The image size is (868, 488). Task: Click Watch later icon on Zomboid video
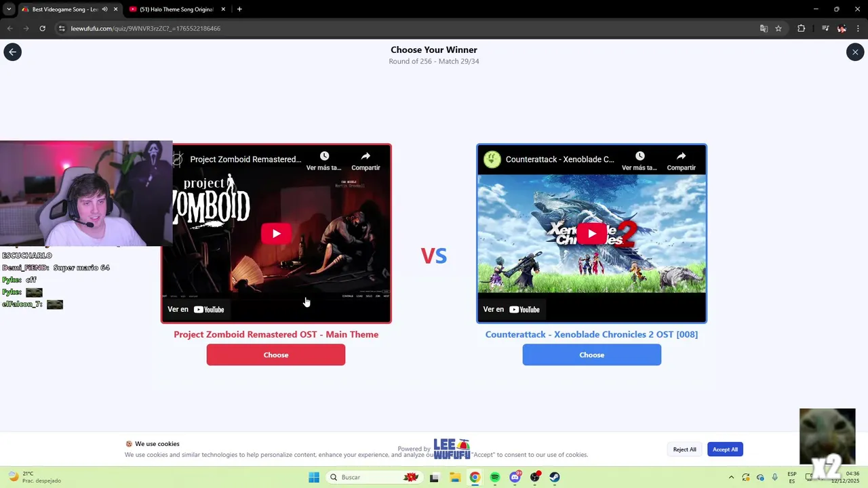click(324, 161)
